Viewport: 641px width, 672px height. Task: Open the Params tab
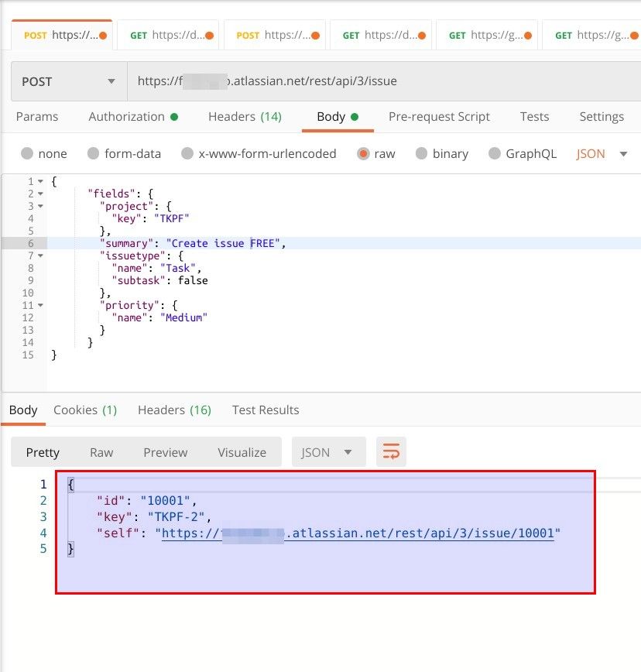[37, 117]
